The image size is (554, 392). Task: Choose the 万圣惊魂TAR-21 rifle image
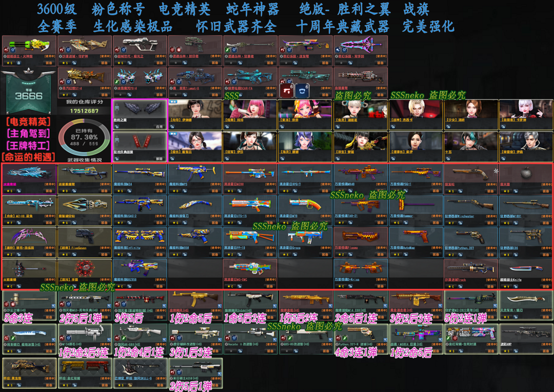(361, 204)
